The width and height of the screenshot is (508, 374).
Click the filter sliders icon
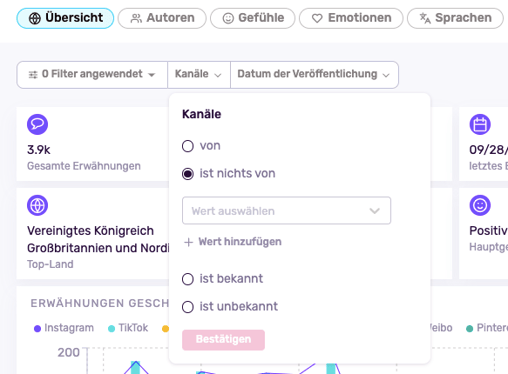click(33, 75)
